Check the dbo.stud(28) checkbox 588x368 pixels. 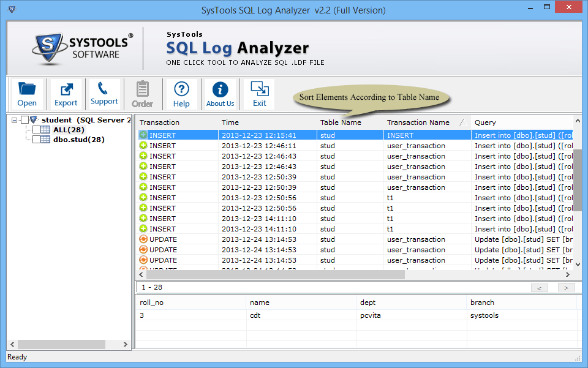click(x=36, y=140)
